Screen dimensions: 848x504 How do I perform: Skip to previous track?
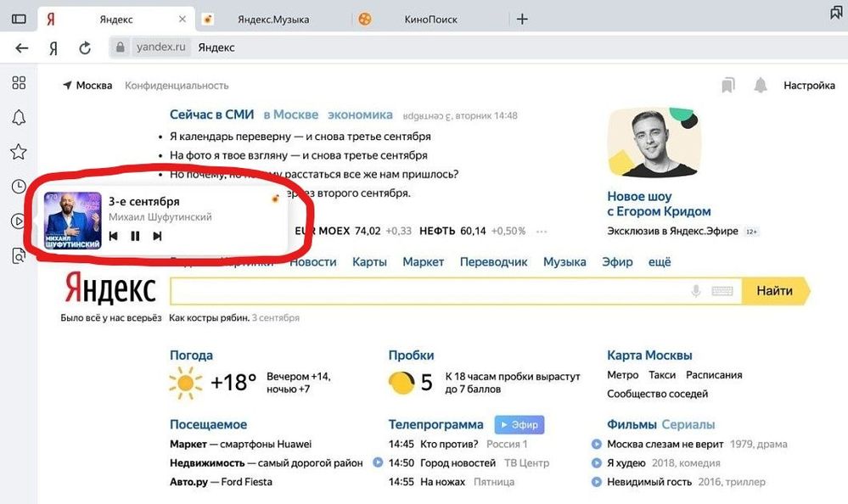click(x=113, y=236)
